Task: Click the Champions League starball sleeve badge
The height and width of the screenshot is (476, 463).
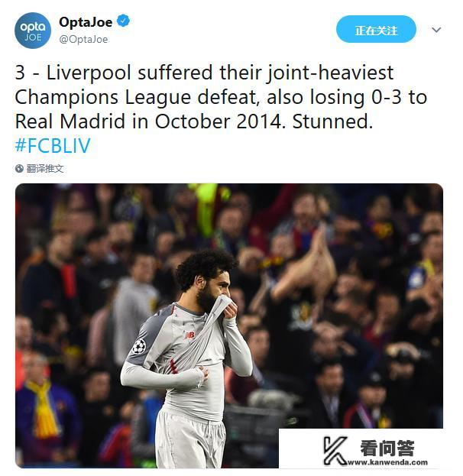Action: [139, 346]
